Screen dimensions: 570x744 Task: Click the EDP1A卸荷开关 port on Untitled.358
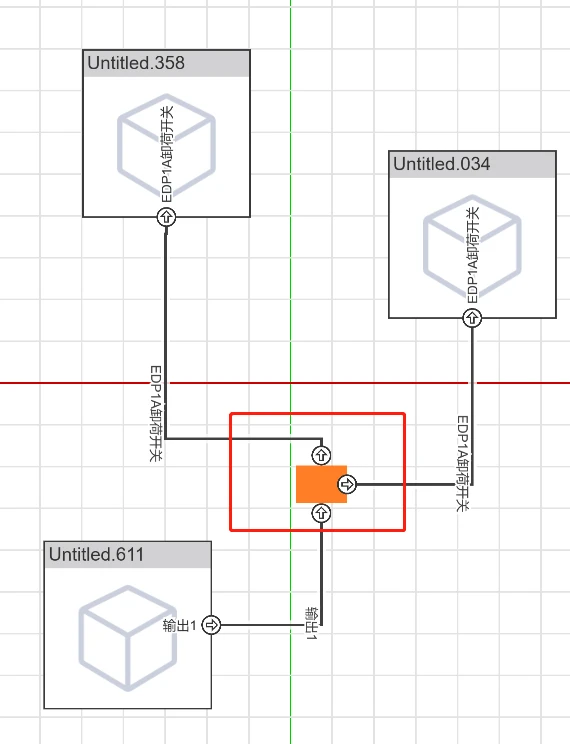pyautogui.click(x=166, y=217)
